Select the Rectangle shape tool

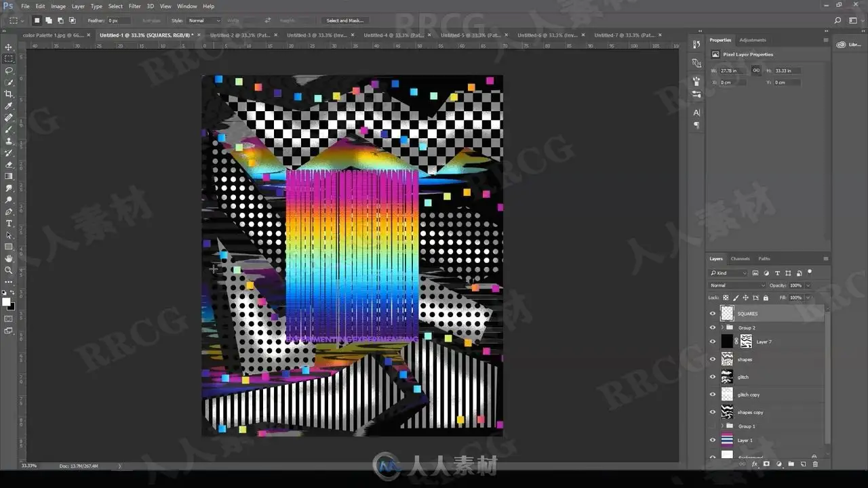[x=9, y=247]
